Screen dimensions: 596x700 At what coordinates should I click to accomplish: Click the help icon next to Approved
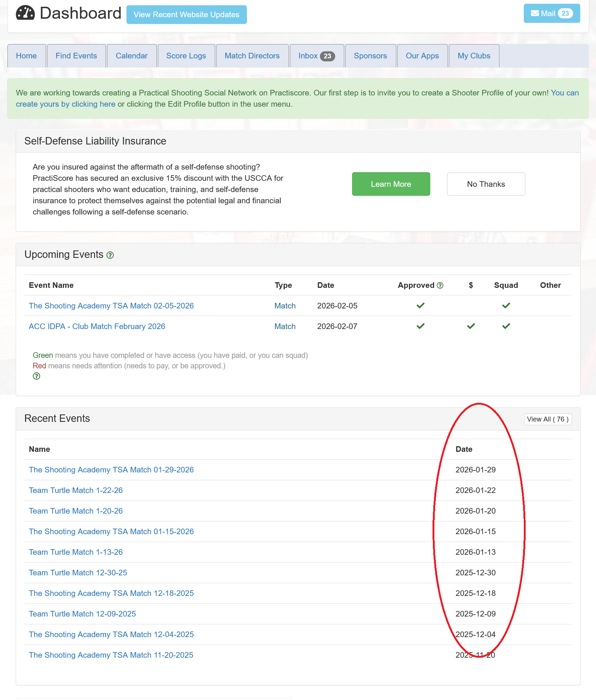pos(440,286)
